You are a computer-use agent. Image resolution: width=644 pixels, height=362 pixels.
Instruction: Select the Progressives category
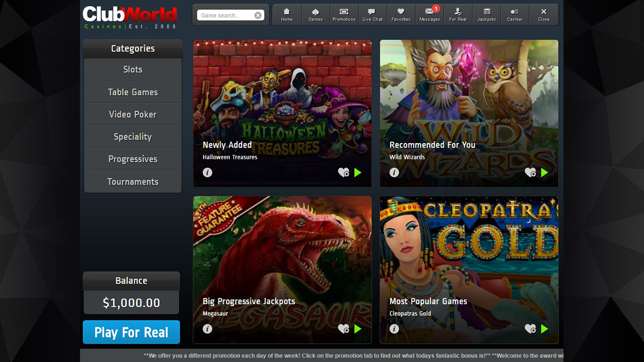point(133,159)
